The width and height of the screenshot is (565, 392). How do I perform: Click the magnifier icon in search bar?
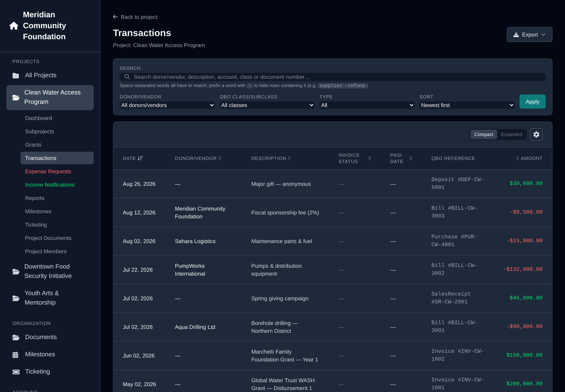[127, 77]
